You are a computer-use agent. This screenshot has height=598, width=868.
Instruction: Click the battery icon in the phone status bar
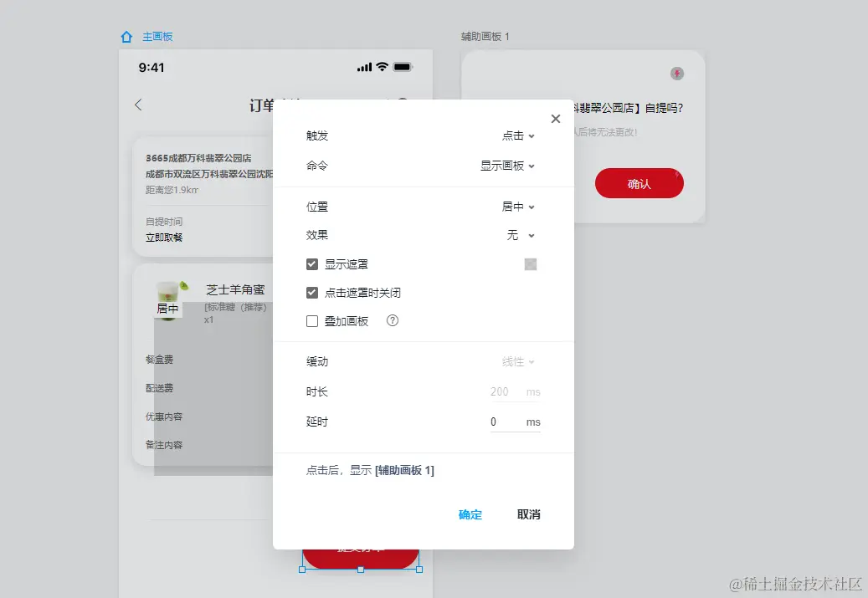(403, 67)
